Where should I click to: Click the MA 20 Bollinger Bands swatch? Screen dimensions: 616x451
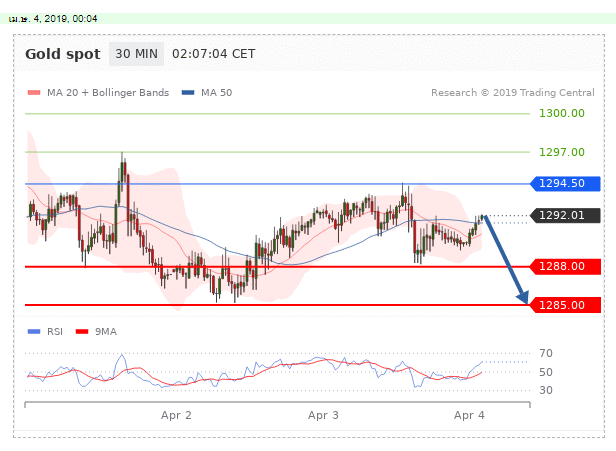pyautogui.click(x=34, y=93)
